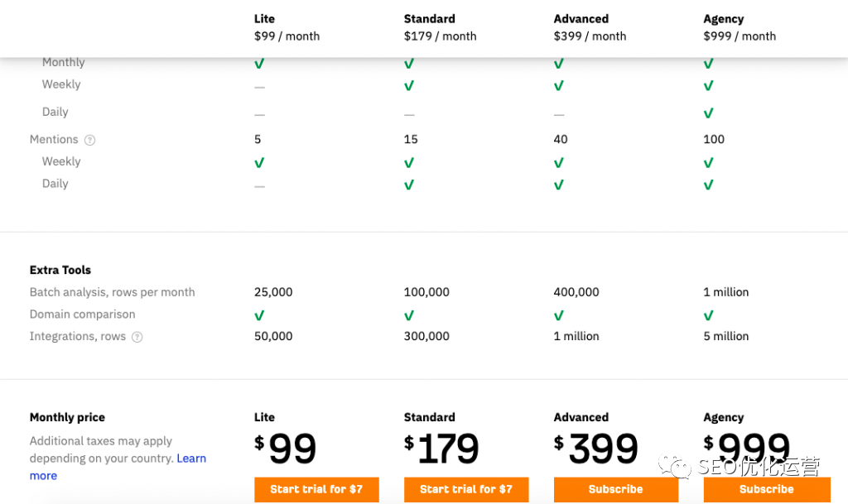Click the Extra Tools section heading
The image size is (848, 504).
pyautogui.click(x=60, y=270)
